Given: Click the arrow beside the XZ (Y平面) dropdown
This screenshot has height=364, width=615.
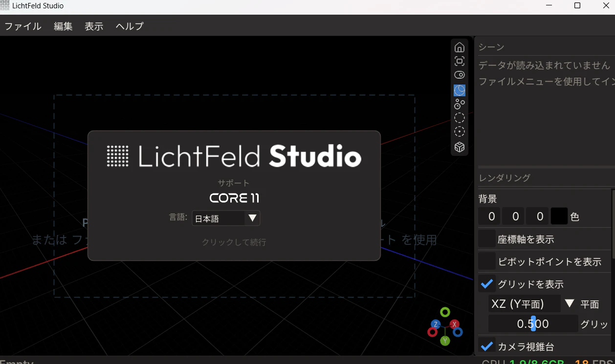Looking at the screenshot, I should [x=569, y=304].
